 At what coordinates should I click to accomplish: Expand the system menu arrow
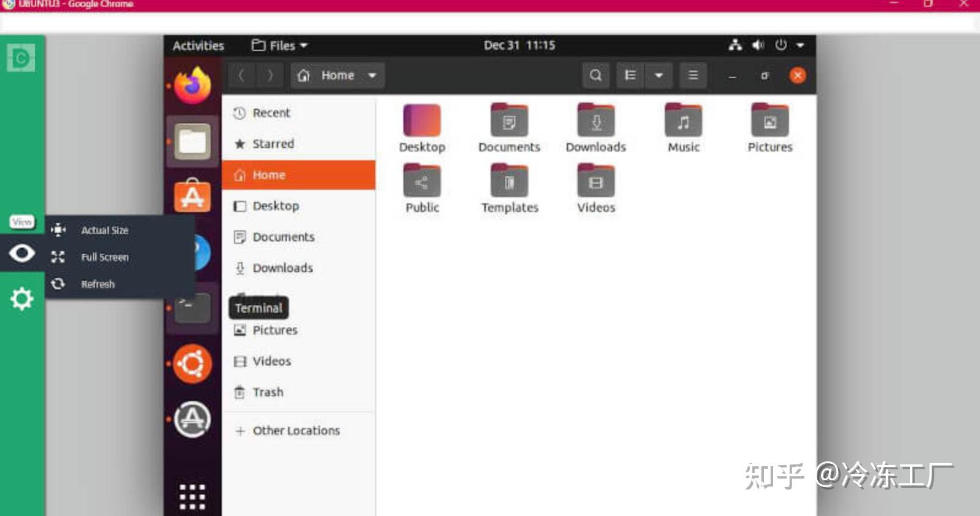(x=800, y=45)
